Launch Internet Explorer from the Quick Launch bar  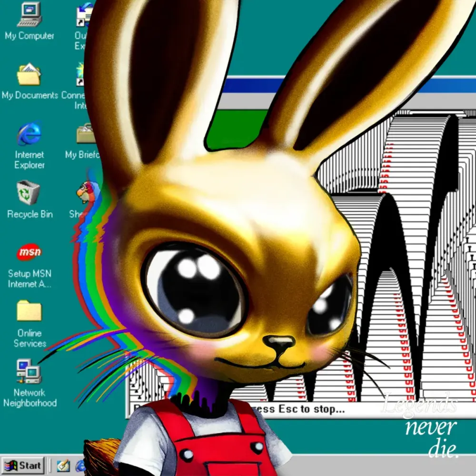click(79, 466)
